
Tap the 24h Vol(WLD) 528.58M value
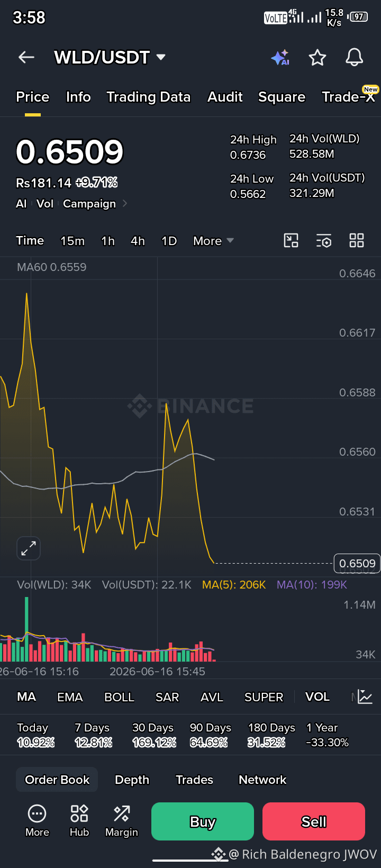pyautogui.click(x=324, y=146)
